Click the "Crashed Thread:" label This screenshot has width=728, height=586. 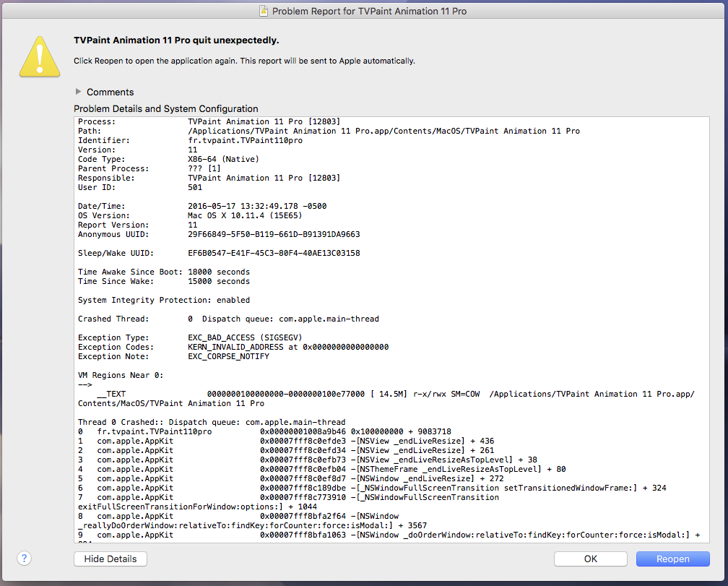pos(113,319)
